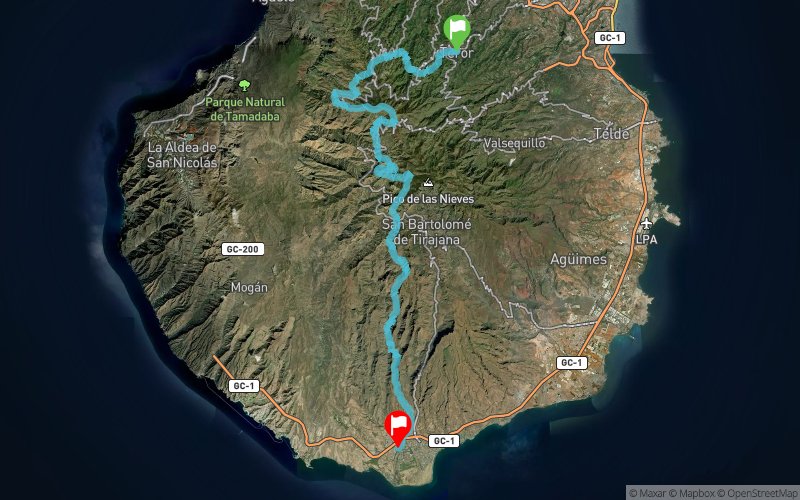Image resolution: width=800 pixels, height=500 pixels.
Task: Click the GC-200 road shield
Action: tap(243, 249)
